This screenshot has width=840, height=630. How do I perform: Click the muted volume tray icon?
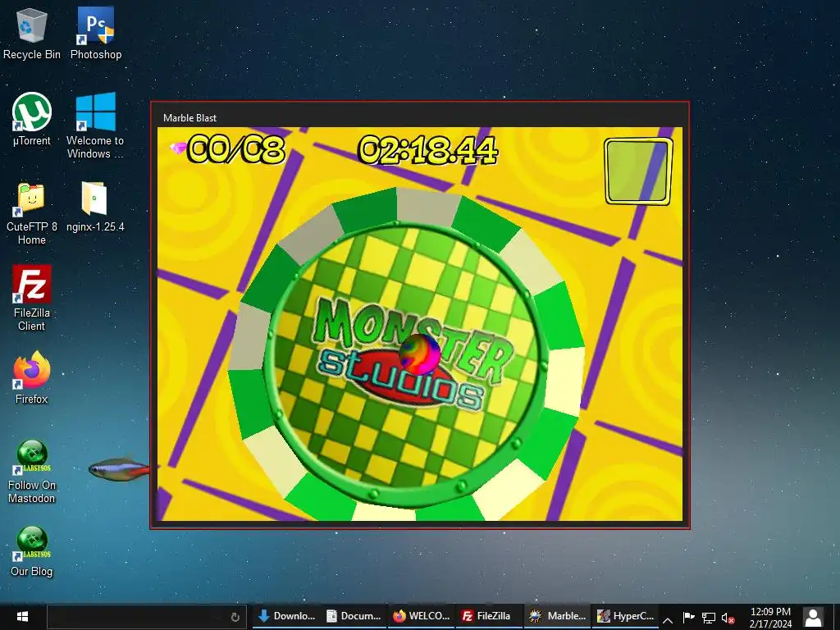(728, 618)
